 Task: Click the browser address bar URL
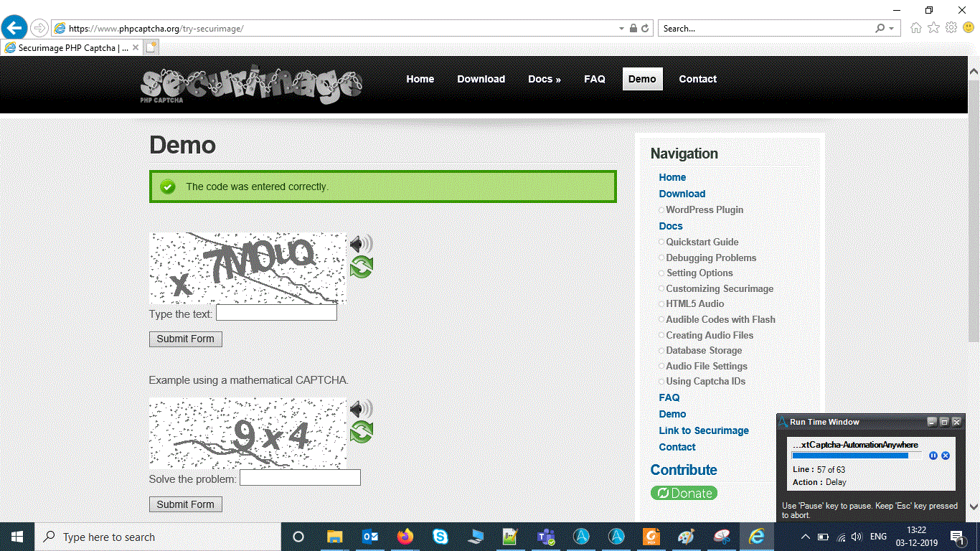[156, 29]
